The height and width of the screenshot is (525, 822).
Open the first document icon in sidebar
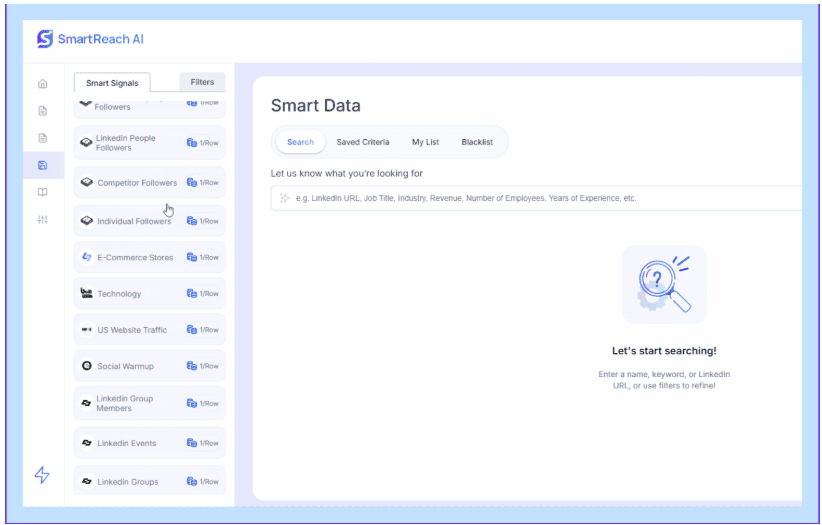tap(43, 111)
